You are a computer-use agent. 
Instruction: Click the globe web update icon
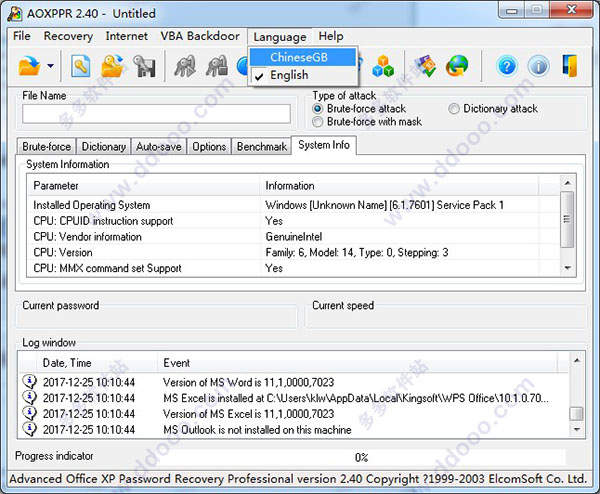click(457, 66)
